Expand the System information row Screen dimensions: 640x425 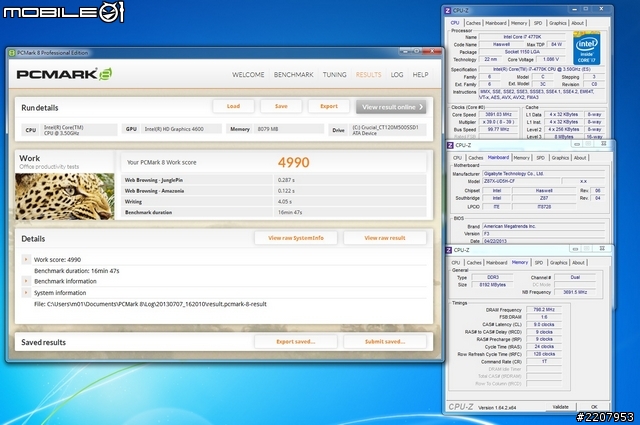coord(26,292)
